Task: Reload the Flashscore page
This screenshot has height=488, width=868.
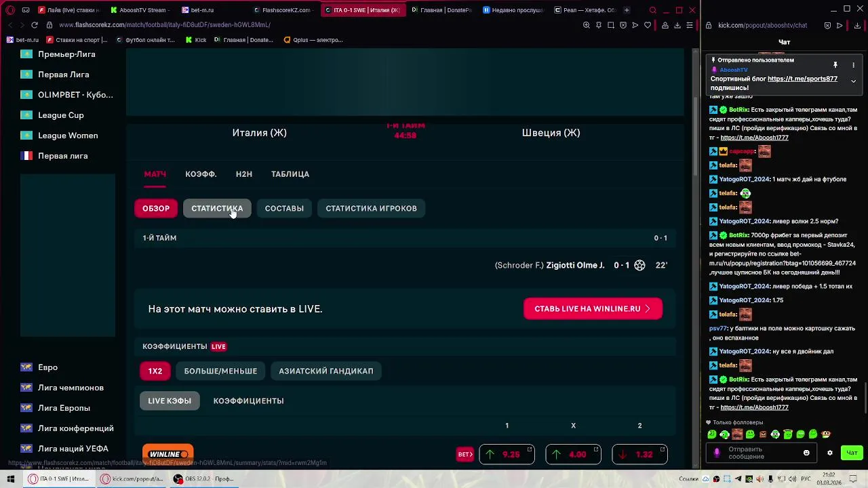Action: point(35,25)
